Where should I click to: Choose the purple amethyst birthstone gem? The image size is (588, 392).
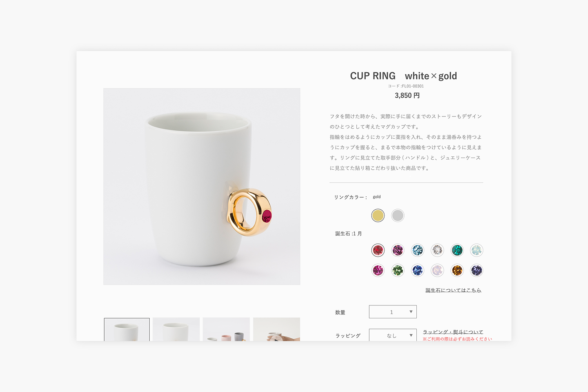(x=398, y=250)
